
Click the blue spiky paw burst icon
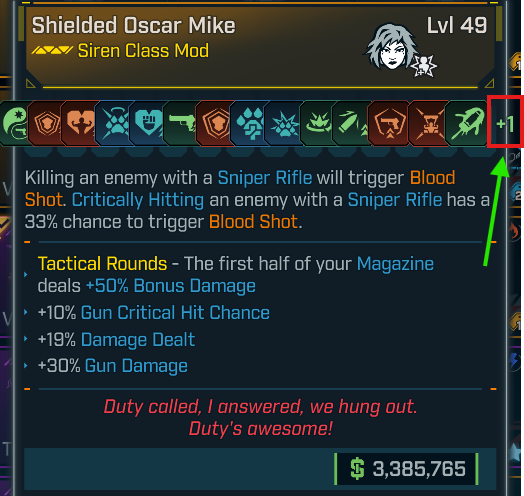pyautogui.click(x=283, y=123)
